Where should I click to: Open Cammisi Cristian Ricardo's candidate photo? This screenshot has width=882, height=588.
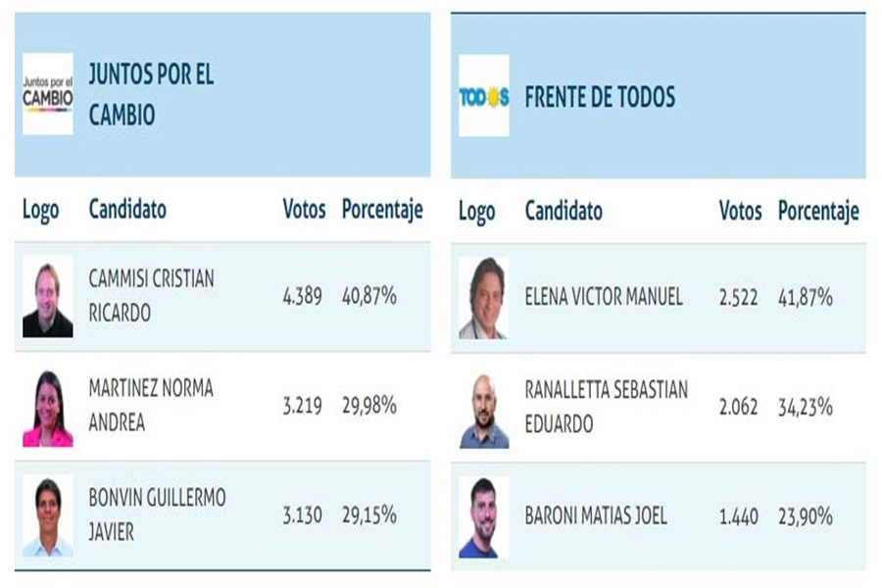click(48, 297)
